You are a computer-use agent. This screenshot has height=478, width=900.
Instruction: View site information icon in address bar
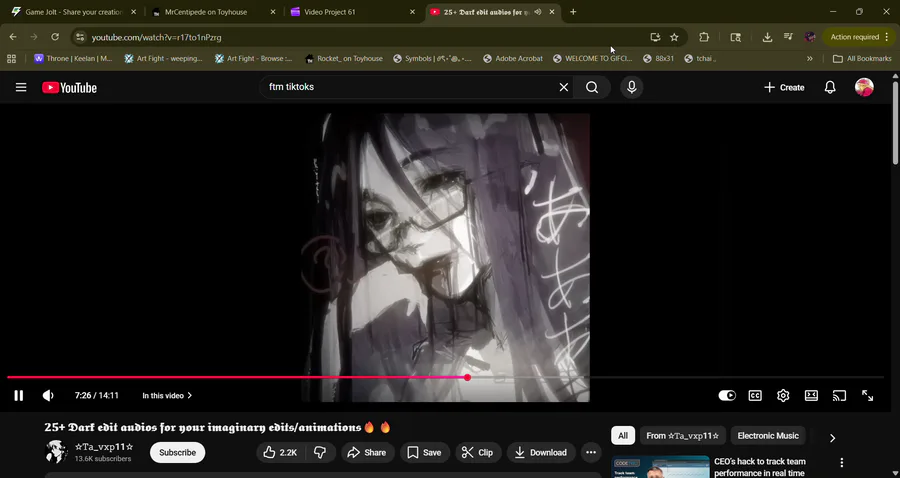point(80,37)
